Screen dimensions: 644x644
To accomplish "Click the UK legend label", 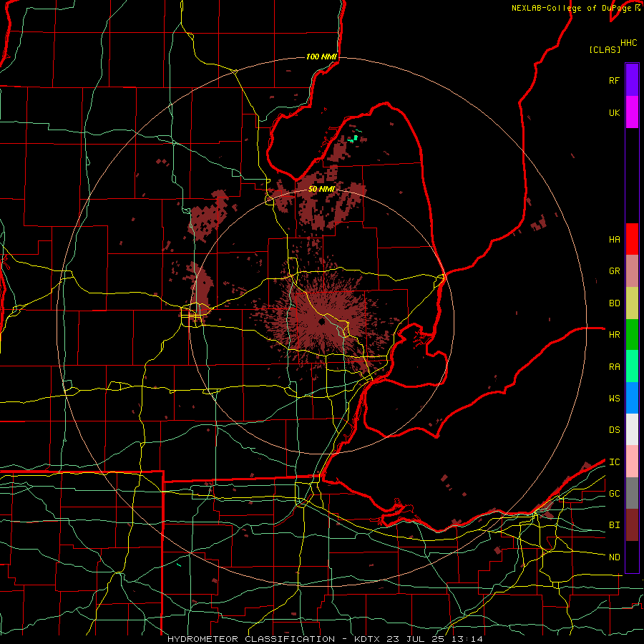I will pos(614,112).
